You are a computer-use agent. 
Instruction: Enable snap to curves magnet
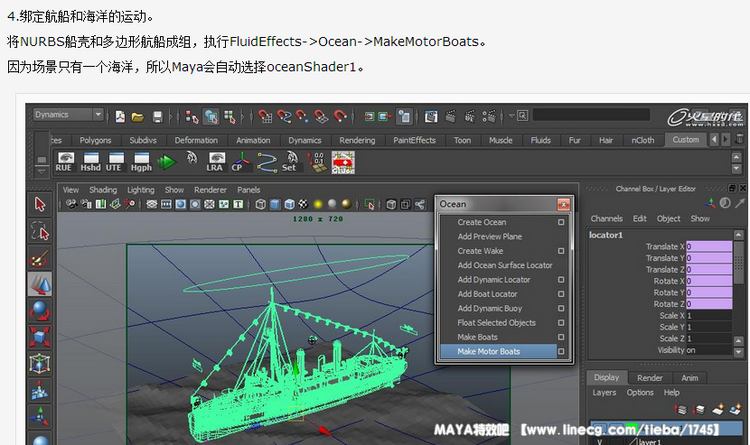point(284,116)
